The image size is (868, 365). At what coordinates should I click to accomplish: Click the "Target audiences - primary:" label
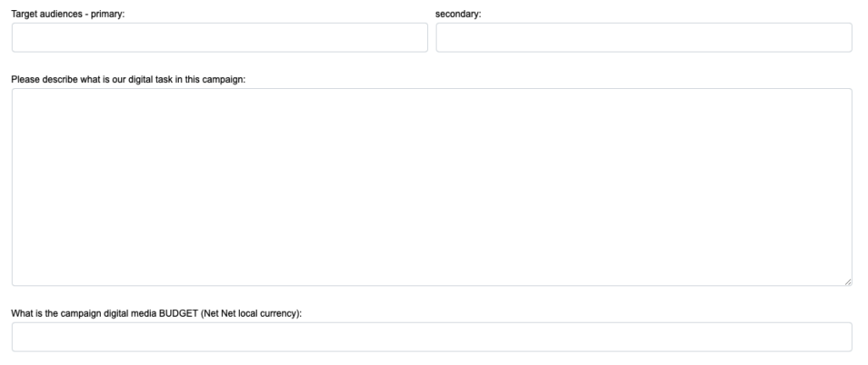point(68,14)
